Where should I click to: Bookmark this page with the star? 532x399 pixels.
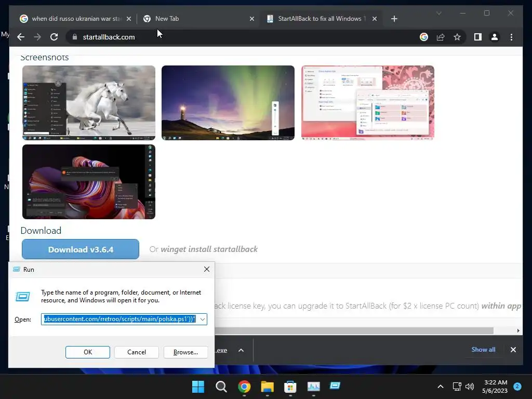coord(457,37)
